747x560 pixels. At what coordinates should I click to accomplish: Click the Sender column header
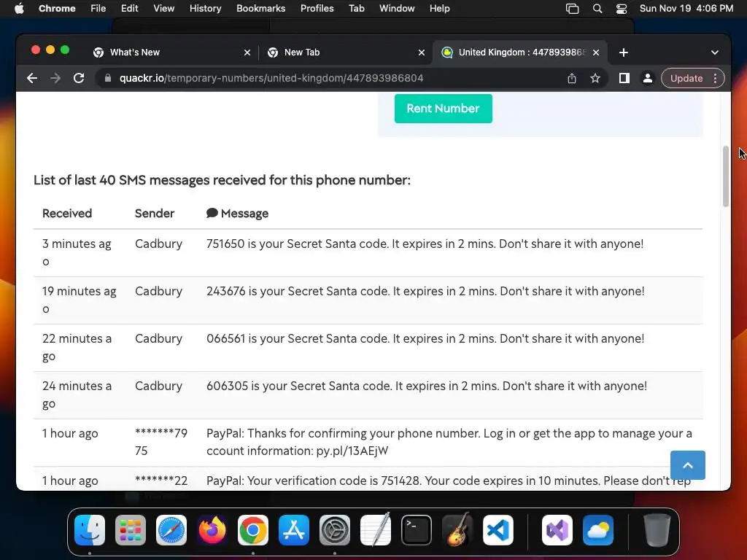155,214
